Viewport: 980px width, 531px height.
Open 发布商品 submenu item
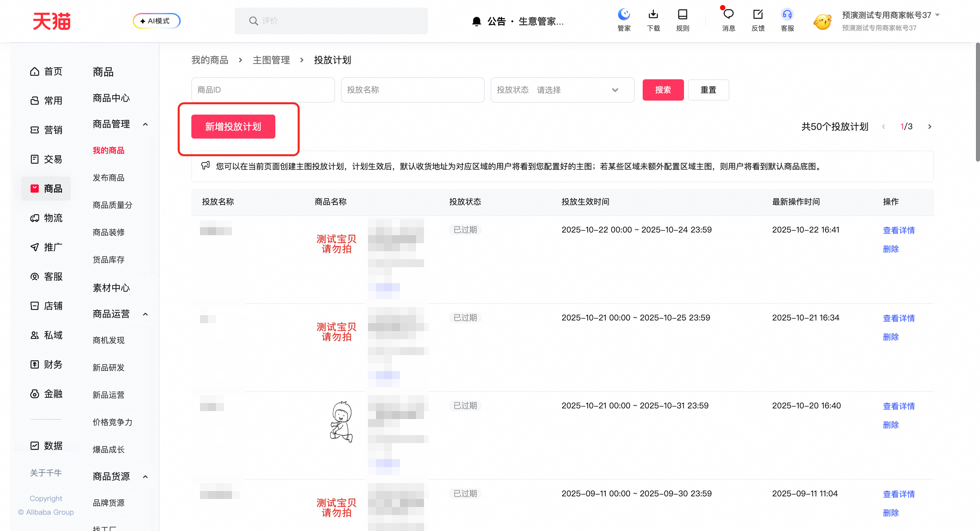108,178
